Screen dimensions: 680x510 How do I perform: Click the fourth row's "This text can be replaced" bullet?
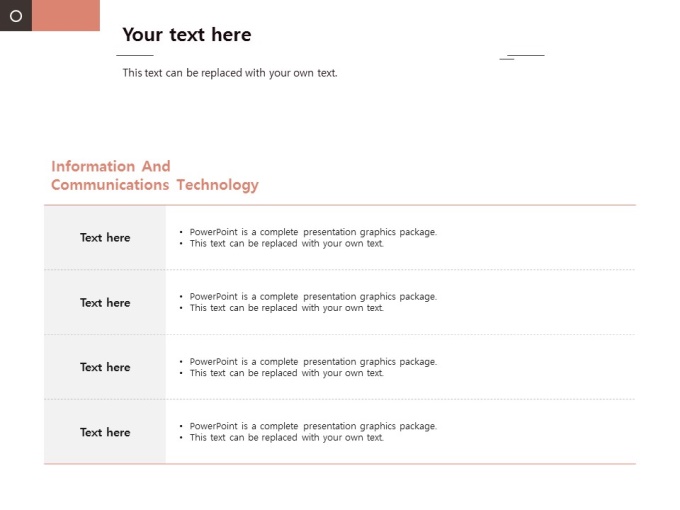(x=287, y=438)
